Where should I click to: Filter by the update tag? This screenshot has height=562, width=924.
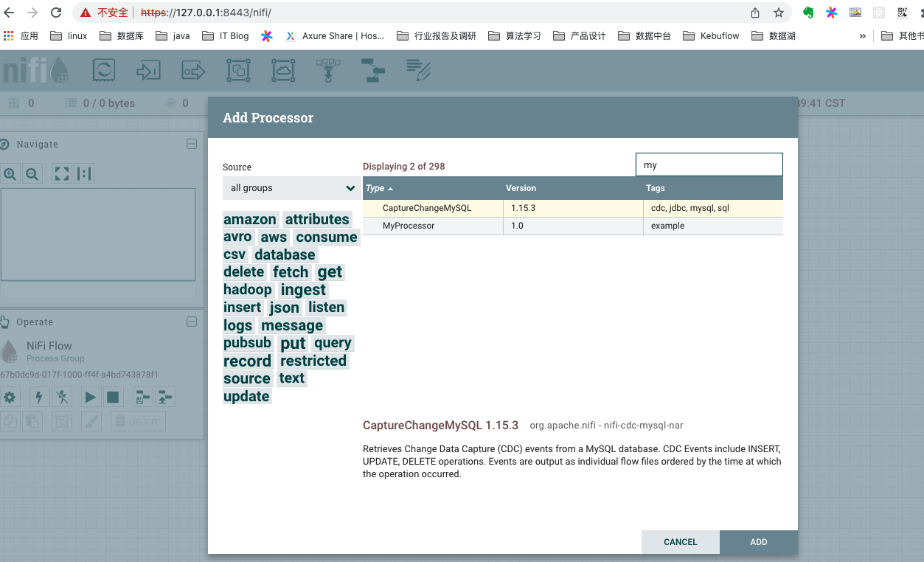coord(246,396)
